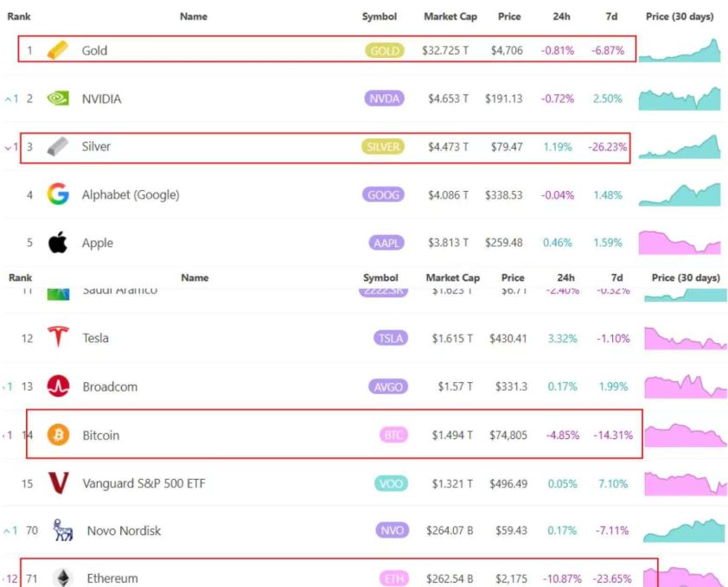Open the Alphabet (Google) link
Viewport: 728px width, 587px height.
pyautogui.click(x=131, y=195)
